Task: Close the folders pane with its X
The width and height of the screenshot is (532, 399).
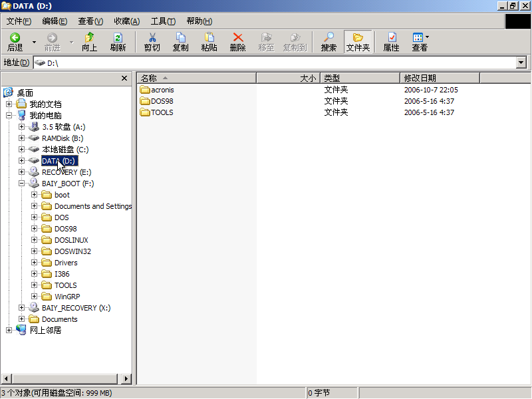Action: [x=124, y=78]
